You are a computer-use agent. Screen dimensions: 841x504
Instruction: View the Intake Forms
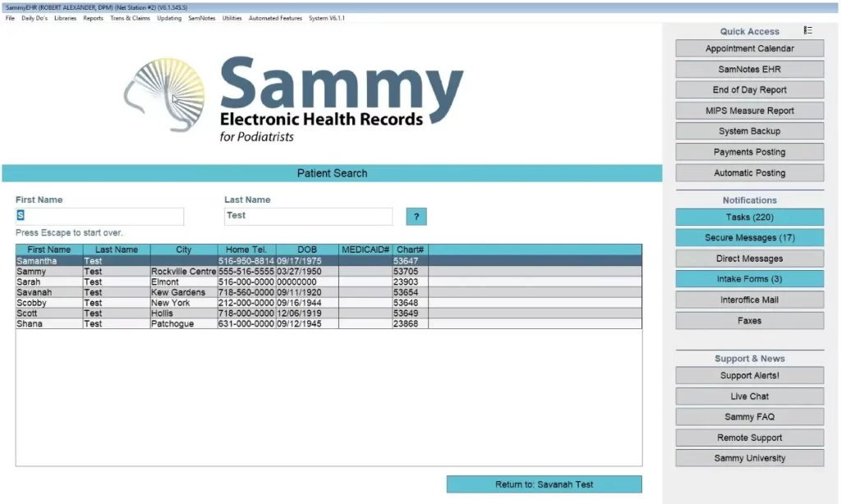point(748,278)
